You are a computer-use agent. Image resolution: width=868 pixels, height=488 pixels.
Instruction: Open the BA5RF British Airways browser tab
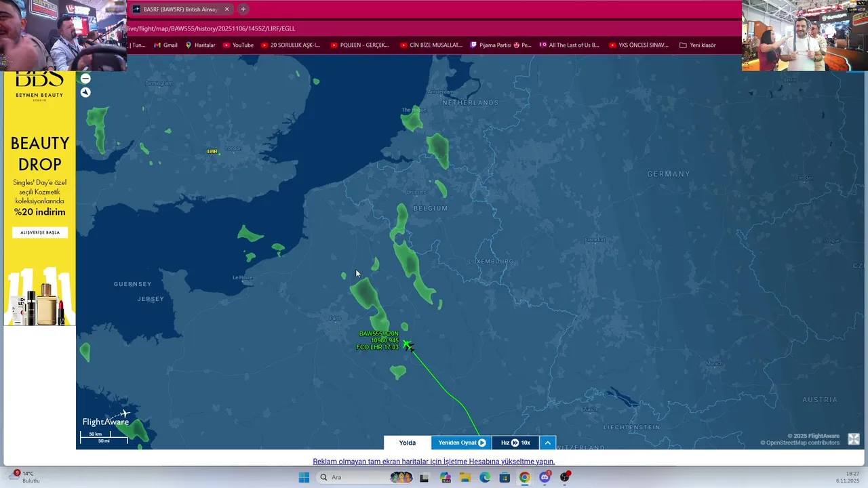tap(179, 9)
